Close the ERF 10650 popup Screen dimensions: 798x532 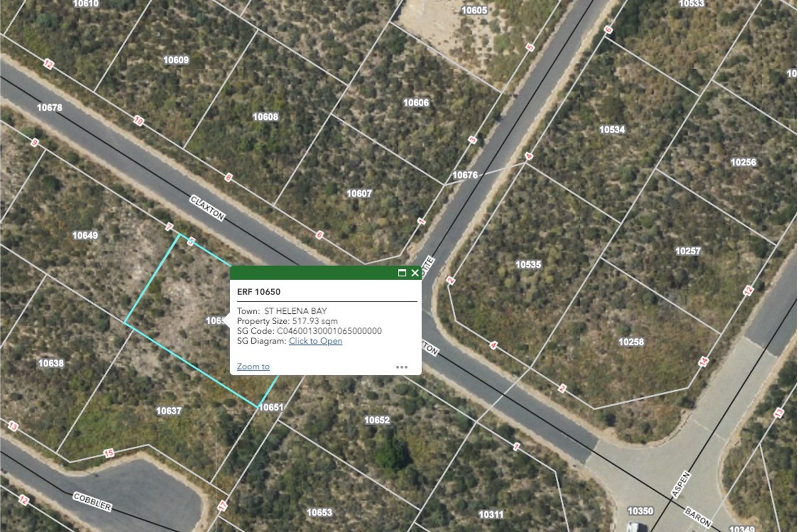(415, 273)
